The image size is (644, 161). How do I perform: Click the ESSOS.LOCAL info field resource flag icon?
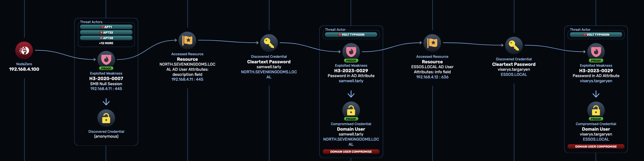432,43
